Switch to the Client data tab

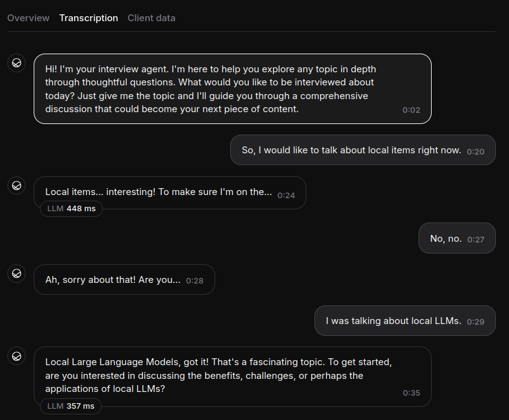[x=152, y=18]
